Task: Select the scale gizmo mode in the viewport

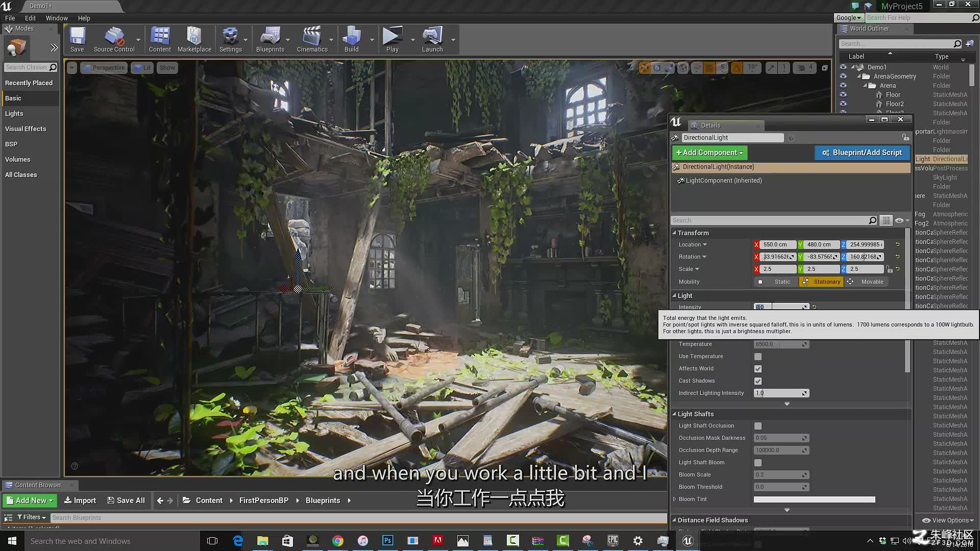Action: [669, 67]
